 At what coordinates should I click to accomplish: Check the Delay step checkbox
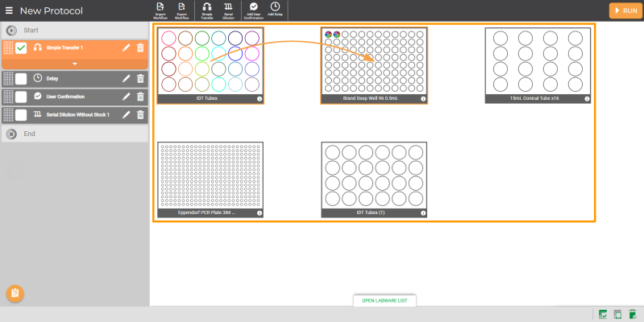coord(21,78)
